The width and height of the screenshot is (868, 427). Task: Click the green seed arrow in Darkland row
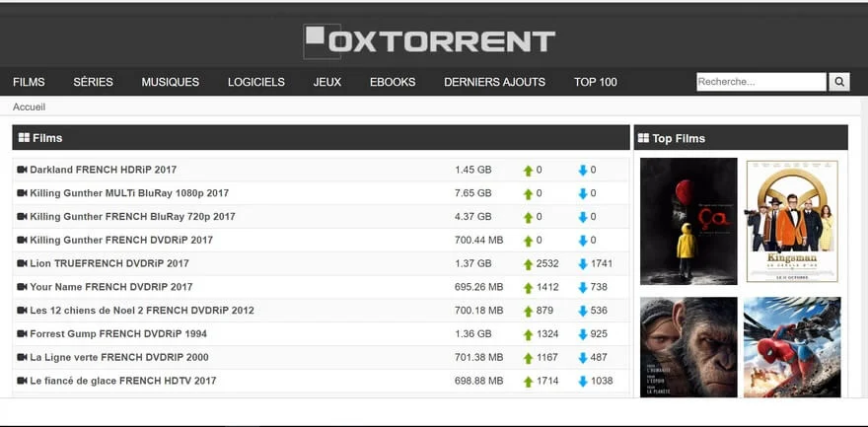point(528,171)
